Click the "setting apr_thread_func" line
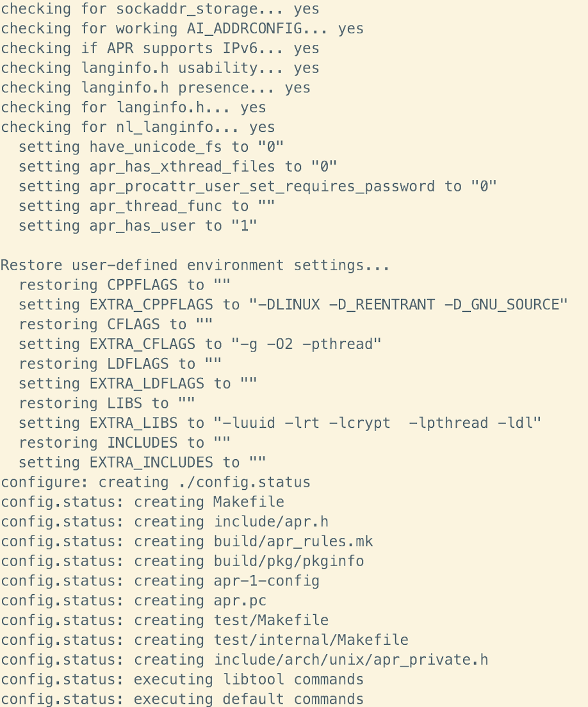588x707 pixels. tap(147, 206)
